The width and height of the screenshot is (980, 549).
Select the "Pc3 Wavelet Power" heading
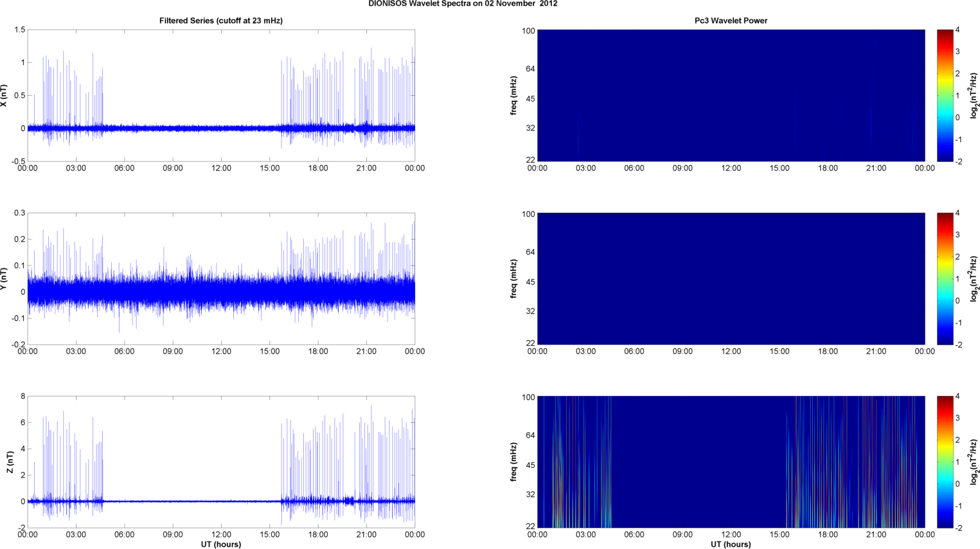pos(731,21)
